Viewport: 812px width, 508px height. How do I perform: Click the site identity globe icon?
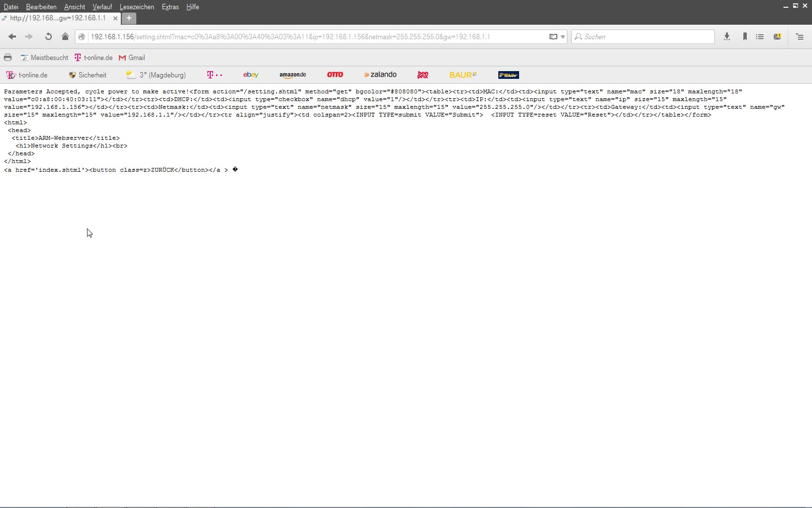pyautogui.click(x=82, y=37)
